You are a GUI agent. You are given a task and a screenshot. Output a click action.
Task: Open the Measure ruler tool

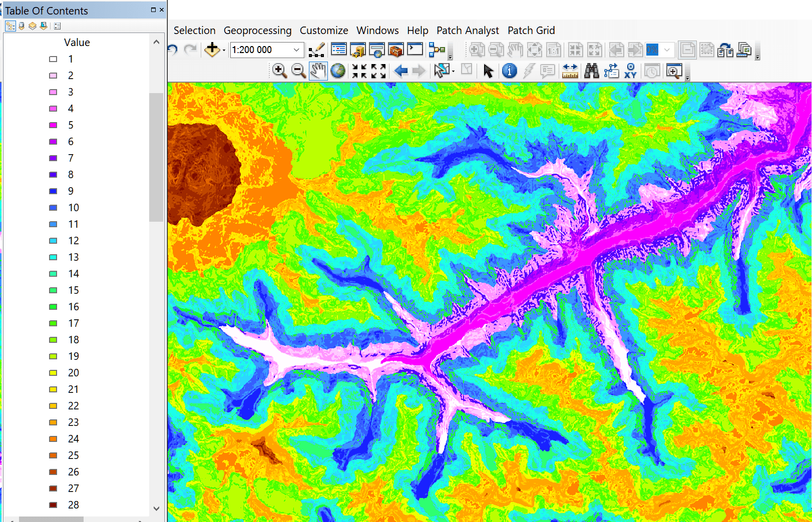pos(570,71)
